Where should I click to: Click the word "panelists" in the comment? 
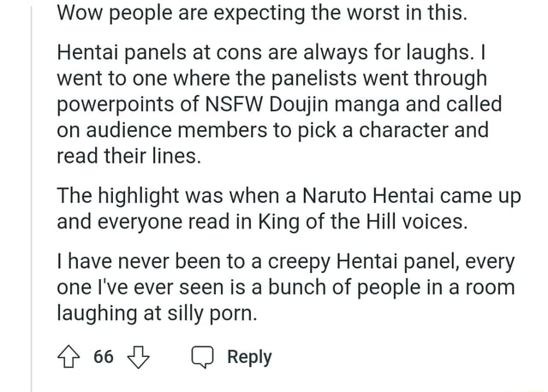[x=314, y=80]
